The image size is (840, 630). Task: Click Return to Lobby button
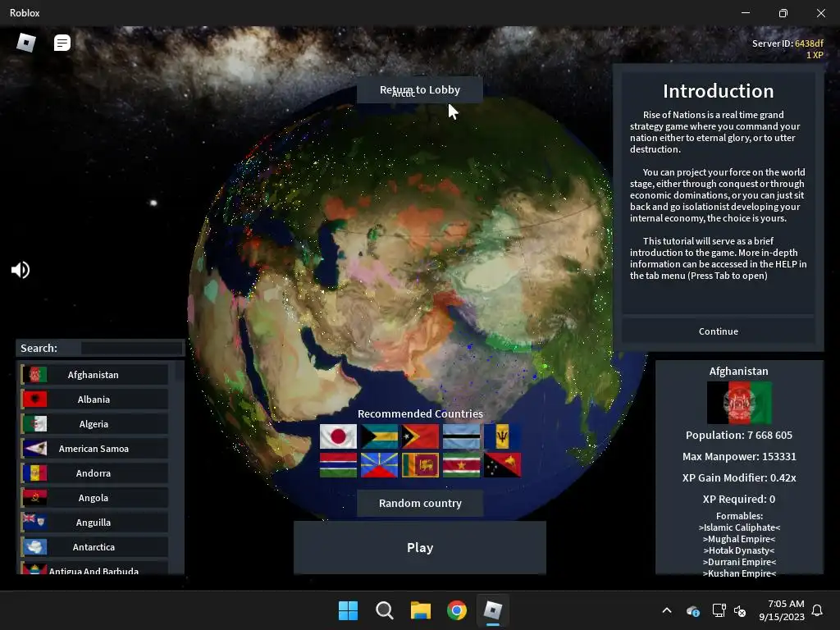coord(420,90)
